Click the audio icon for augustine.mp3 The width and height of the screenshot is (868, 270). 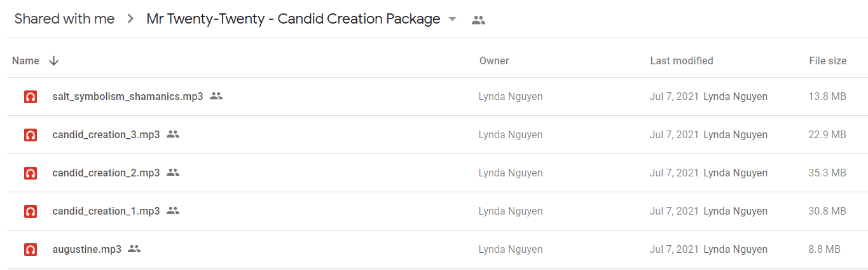point(30,250)
